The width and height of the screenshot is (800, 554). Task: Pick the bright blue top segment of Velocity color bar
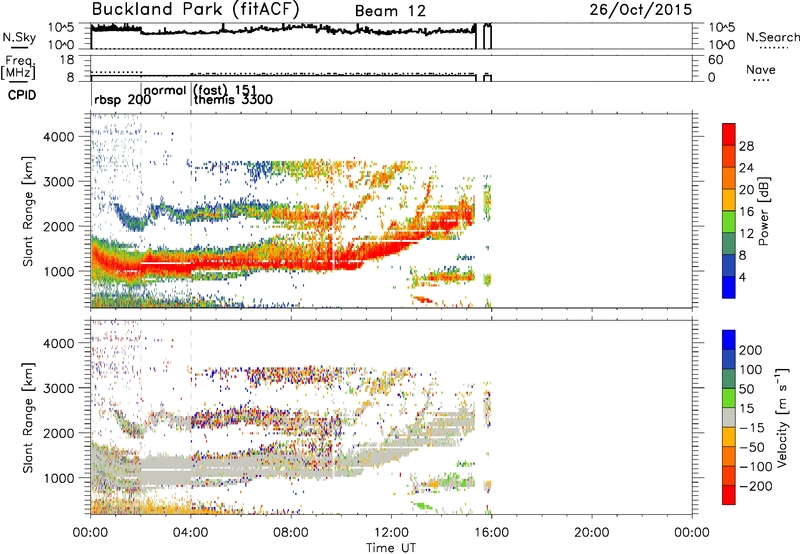point(729,340)
